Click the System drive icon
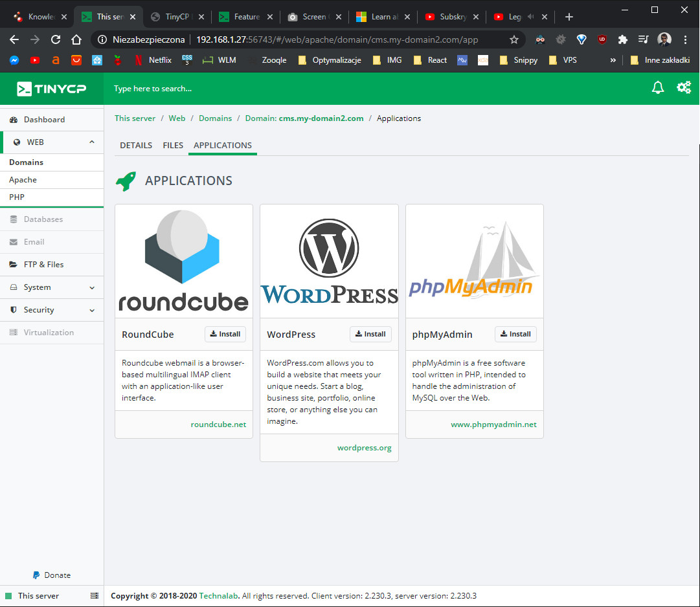Viewport: 700px width, 607px height. (14, 287)
